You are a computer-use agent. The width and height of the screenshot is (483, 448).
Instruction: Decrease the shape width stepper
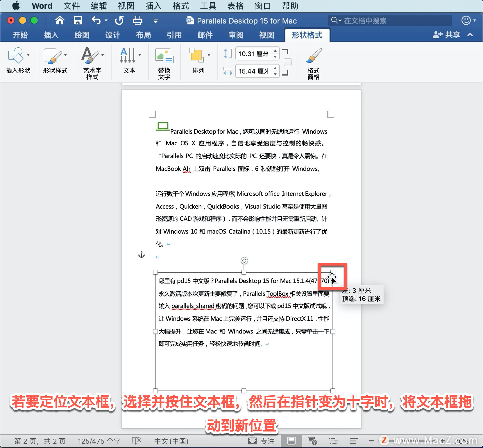point(275,74)
